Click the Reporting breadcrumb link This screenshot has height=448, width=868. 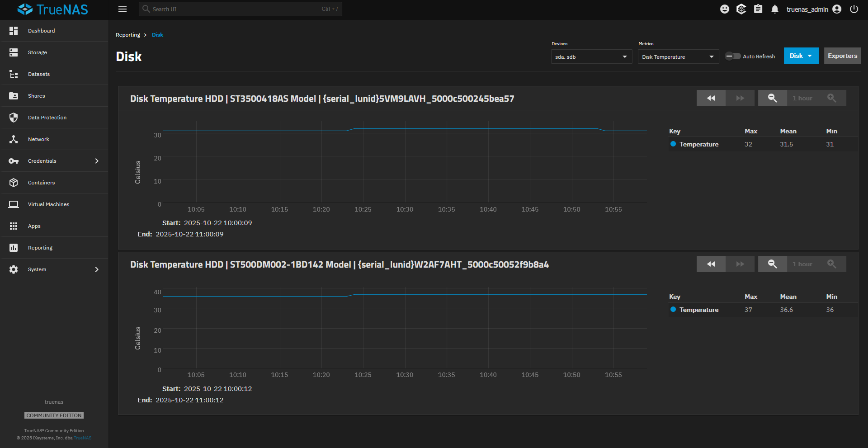click(128, 35)
